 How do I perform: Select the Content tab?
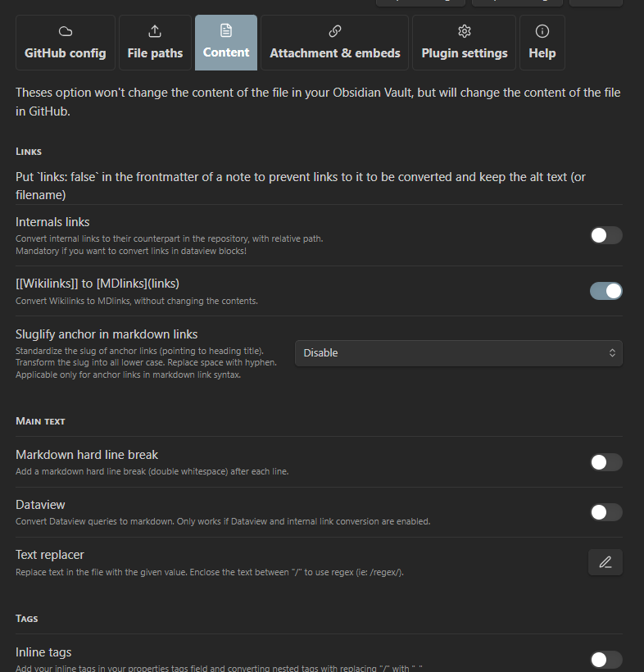[226, 43]
